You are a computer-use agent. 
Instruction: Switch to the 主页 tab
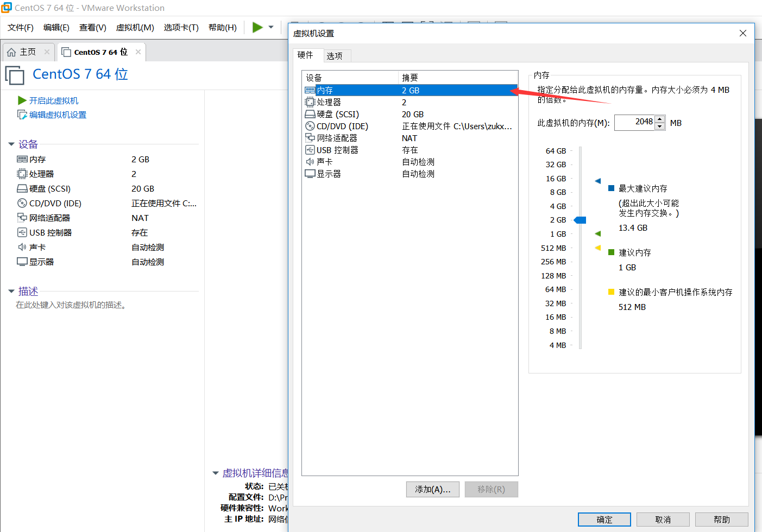28,52
